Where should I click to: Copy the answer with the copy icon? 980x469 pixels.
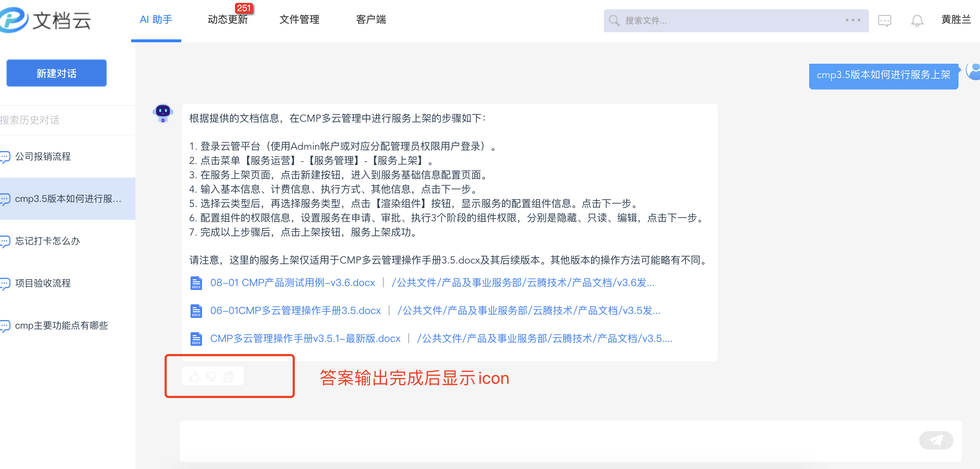click(x=228, y=377)
